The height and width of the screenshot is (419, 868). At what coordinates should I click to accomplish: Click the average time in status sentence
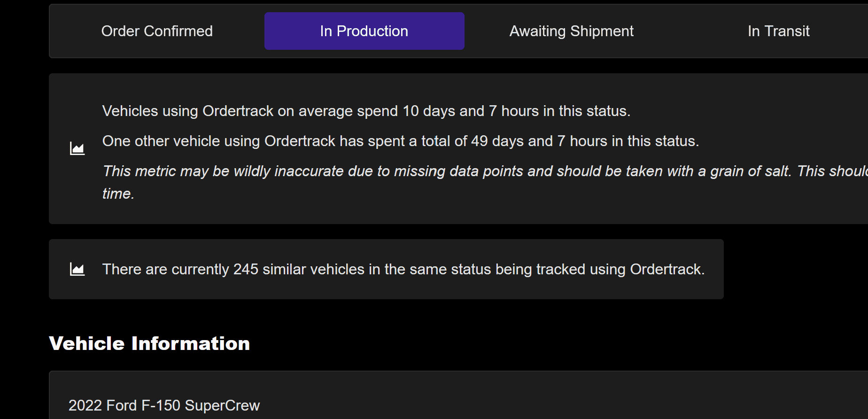pos(366,111)
